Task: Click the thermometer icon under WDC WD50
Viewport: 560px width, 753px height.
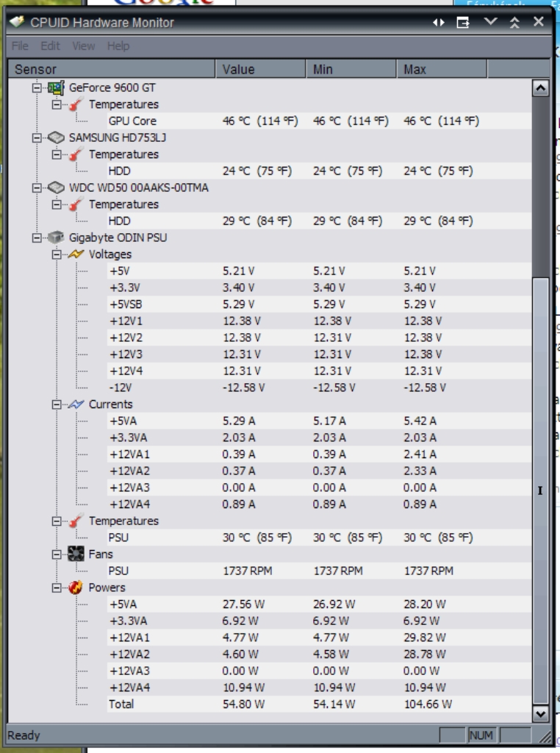Action: click(x=76, y=204)
